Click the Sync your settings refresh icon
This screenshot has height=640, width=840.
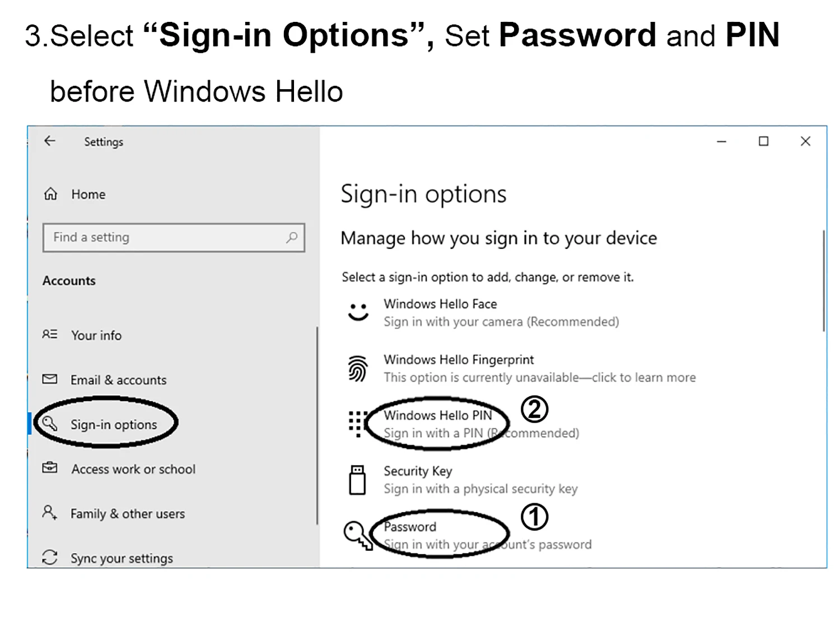(x=50, y=557)
